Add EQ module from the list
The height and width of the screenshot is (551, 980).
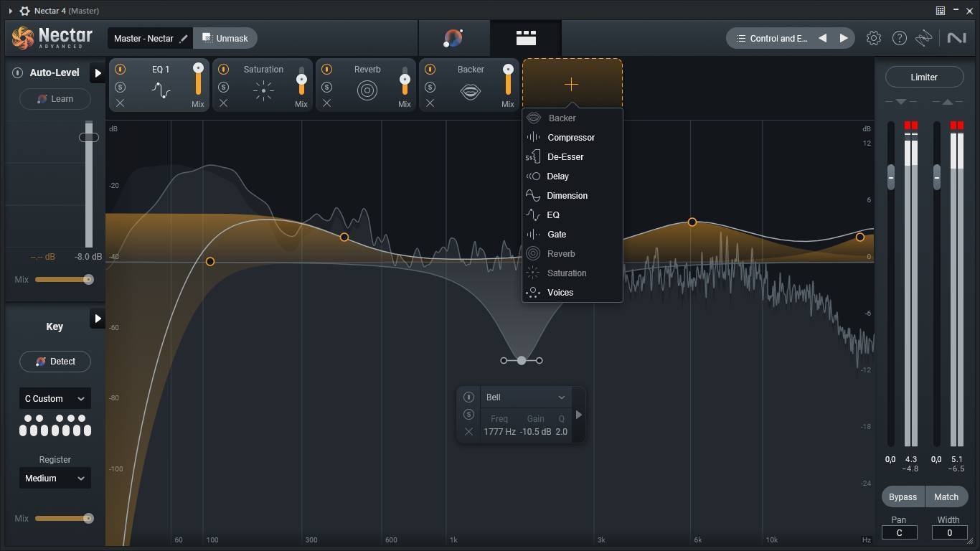click(x=572, y=215)
